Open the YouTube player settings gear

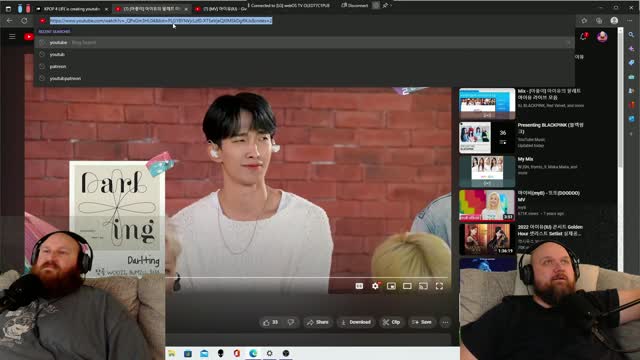click(x=375, y=286)
